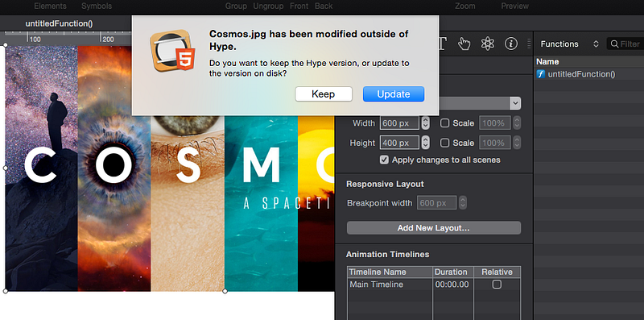
Task: Click the Duration column header
Action: coord(453,272)
